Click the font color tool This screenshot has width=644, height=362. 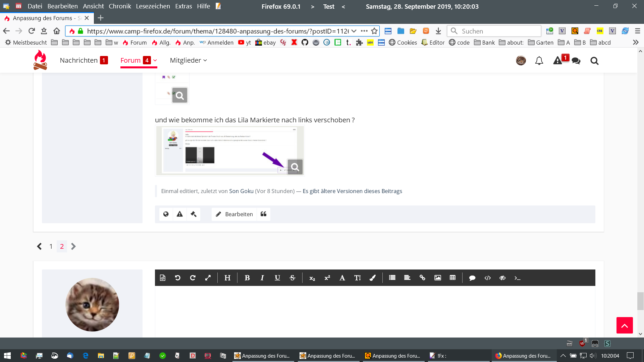[x=372, y=278]
